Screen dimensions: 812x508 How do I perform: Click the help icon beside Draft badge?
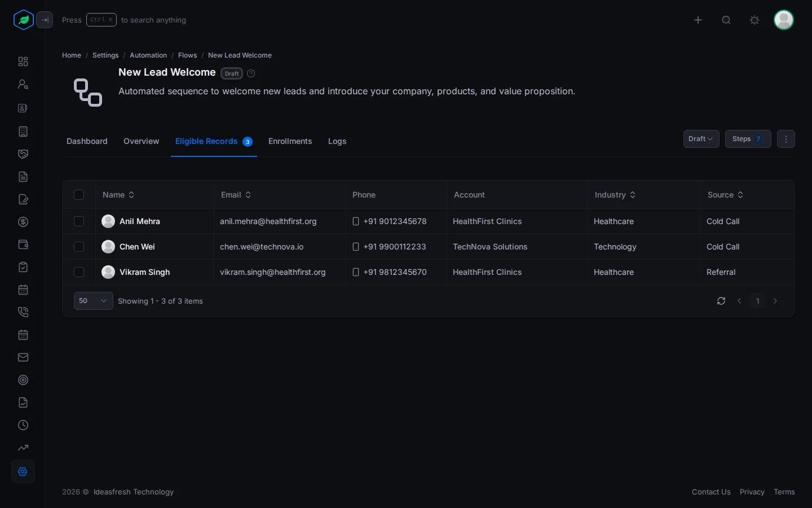click(251, 73)
